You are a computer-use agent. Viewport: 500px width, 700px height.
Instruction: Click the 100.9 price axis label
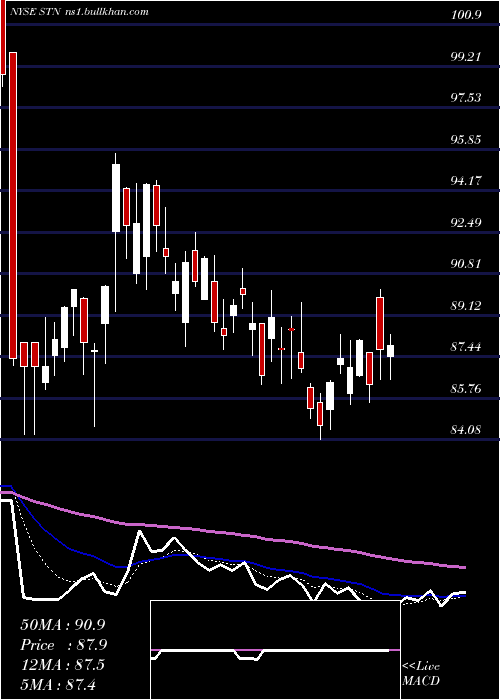(x=466, y=15)
